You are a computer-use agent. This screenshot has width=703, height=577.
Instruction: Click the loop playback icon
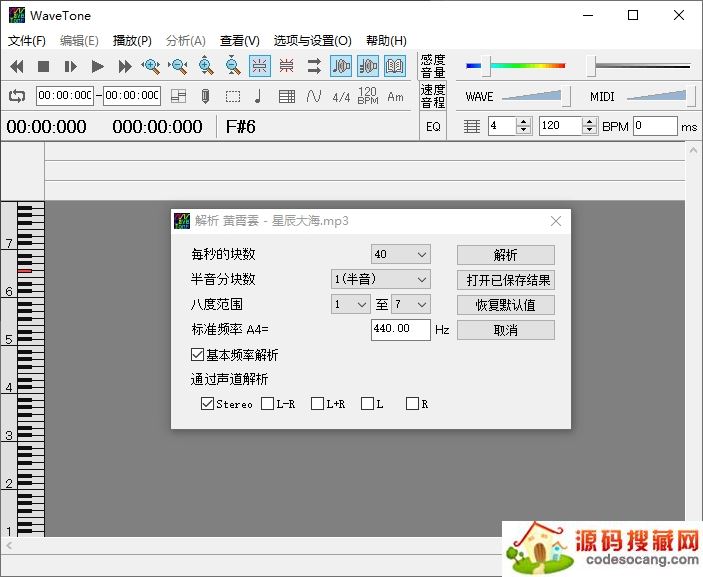[x=17, y=96]
